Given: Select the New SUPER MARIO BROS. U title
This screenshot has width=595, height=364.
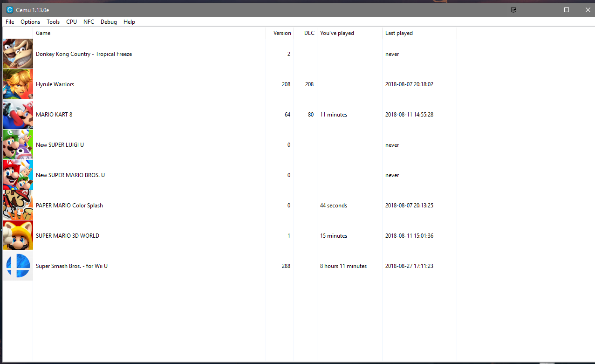Looking at the screenshot, I should coord(70,175).
